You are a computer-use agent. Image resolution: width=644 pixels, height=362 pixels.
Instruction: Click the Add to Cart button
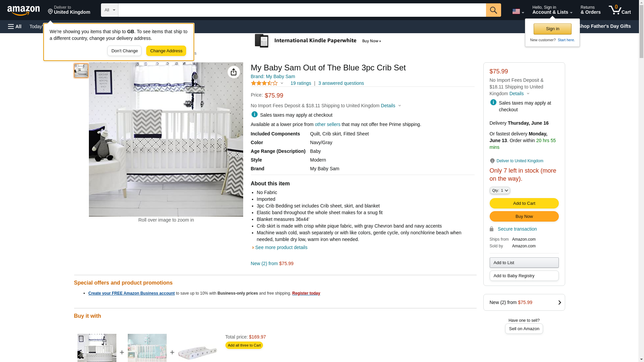(x=524, y=203)
